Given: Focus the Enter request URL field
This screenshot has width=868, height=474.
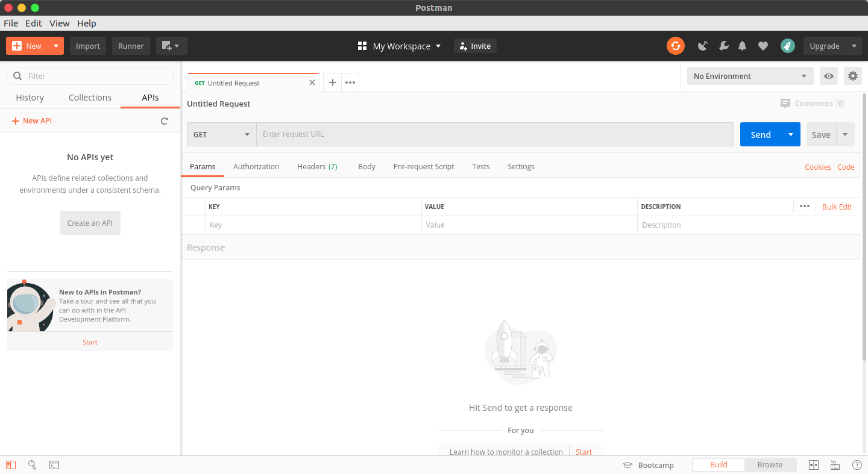Looking at the screenshot, I should 495,134.
